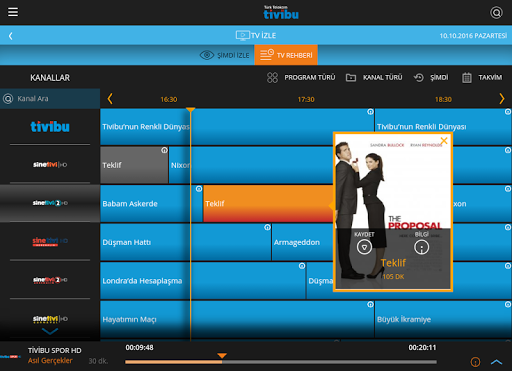Go back using the left chevron
The image size is (512, 371).
tap(11, 36)
